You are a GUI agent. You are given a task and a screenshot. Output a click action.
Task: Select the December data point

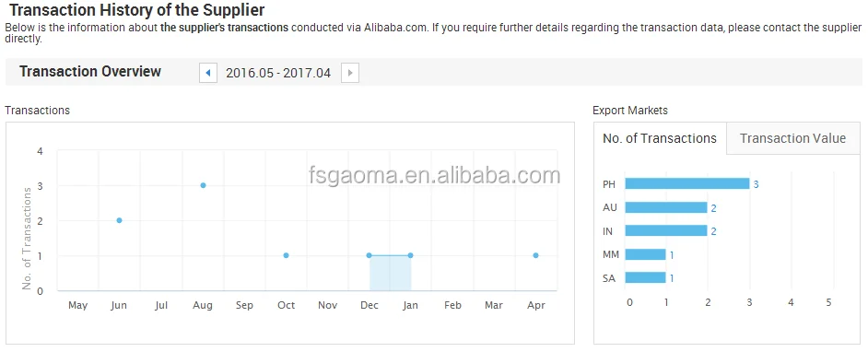click(369, 255)
